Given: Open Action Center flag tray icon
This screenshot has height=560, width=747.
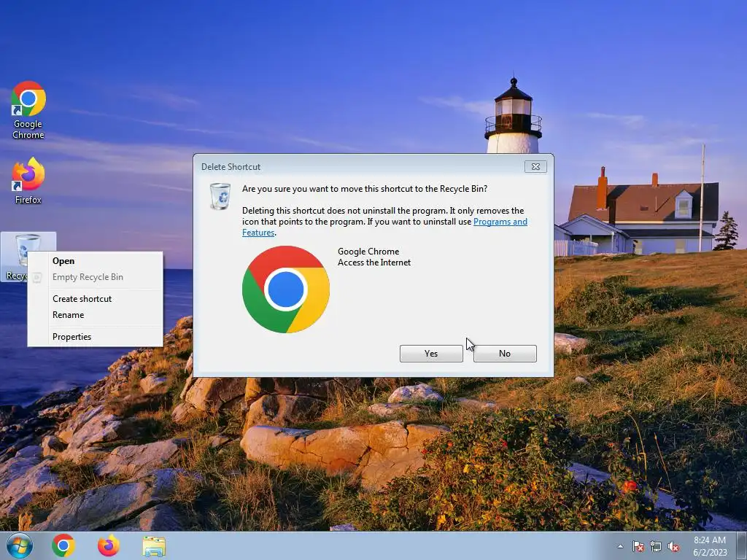Looking at the screenshot, I should [x=638, y=546].
